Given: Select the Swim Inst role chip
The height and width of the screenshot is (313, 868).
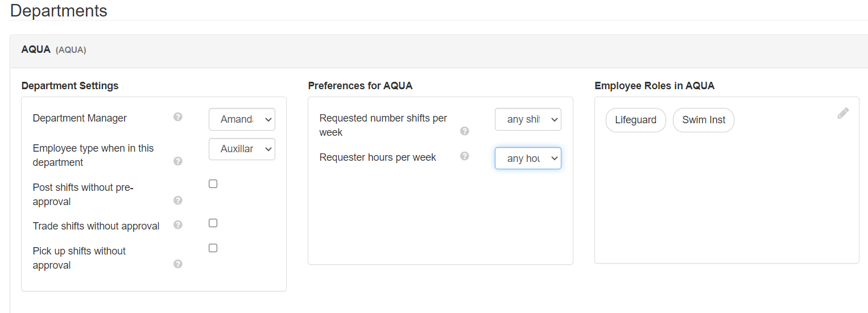Looking at the screenshot, I should [704, 120].
